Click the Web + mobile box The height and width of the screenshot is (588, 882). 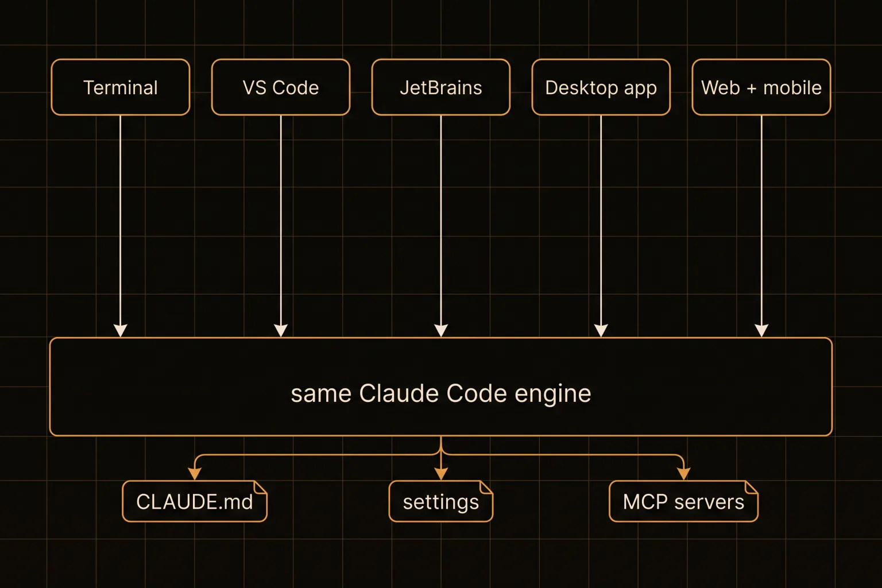point(761,87)
